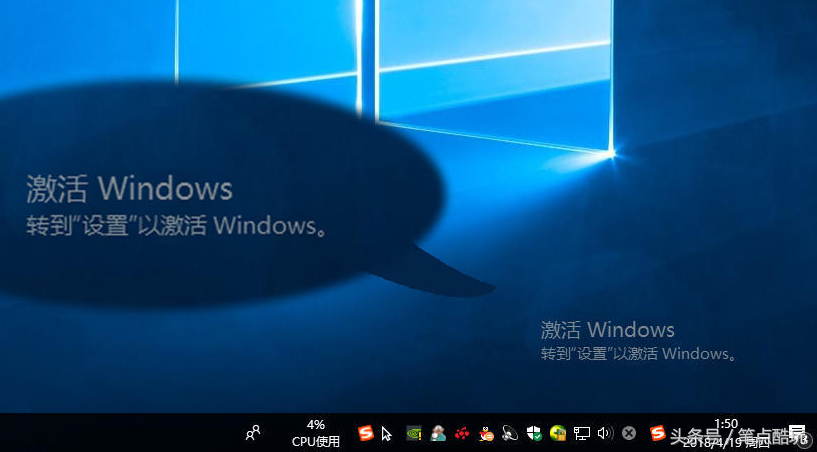Open Windows Defender shield icon
The width and height of the screenshot is (817, 452).
pos(534,433)
